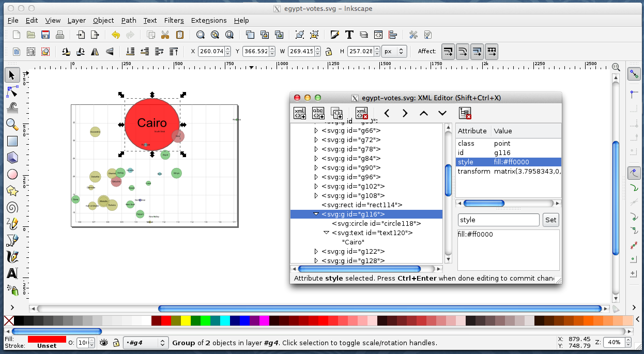Click the Import file icon
Viewport: 644px width, 354px height.
click(x=81, y=35)
